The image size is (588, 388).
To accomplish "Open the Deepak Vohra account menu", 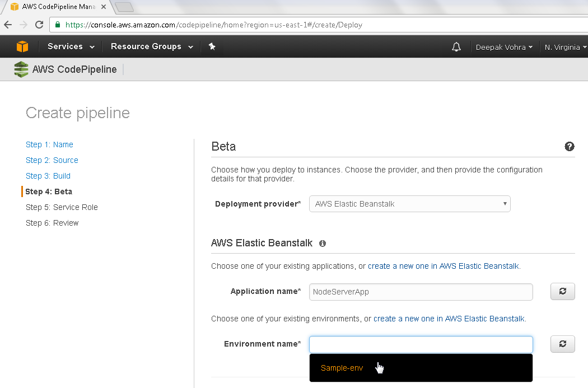I will point(504,47).
